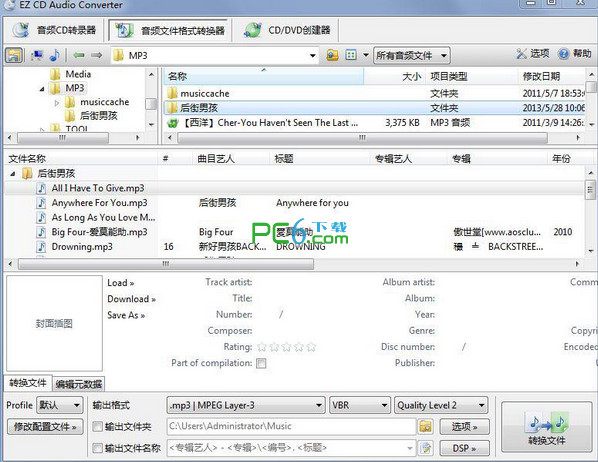Collapse the 后街男孩 group in conversion list

click(13, 174)
